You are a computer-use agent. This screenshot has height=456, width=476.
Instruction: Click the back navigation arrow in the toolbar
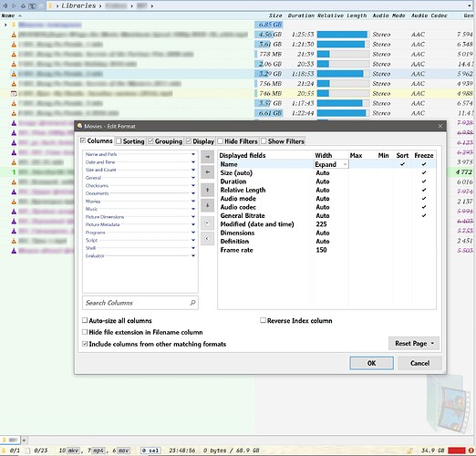pyautogui.click(x=5, y=5)
